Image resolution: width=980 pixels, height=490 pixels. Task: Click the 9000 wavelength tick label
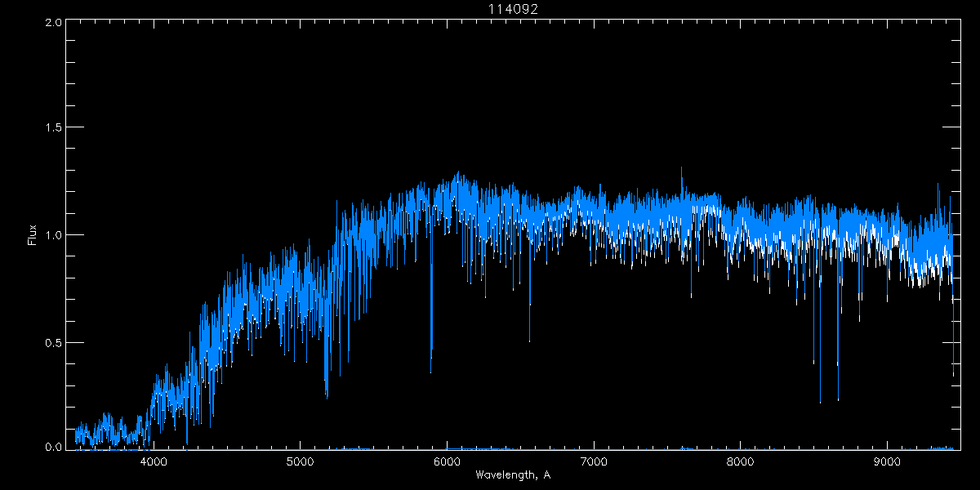pyautogui.click(x=887, y=460)
